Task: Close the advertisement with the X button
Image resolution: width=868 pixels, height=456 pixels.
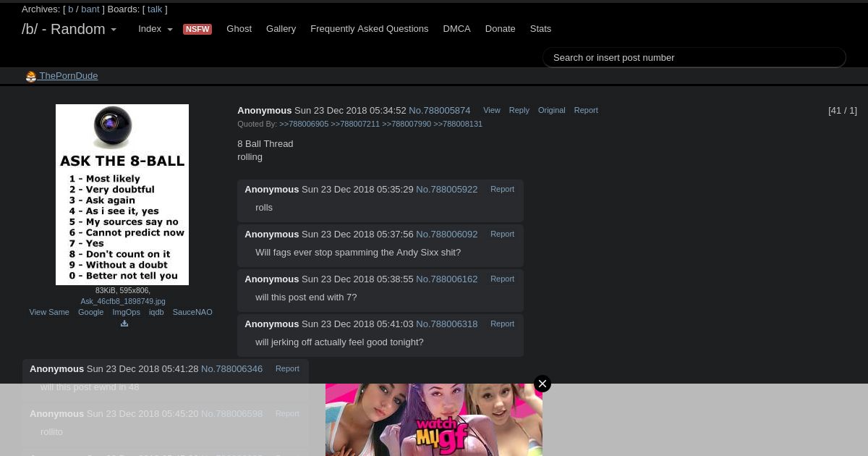Action: click(x=542, y=384)
